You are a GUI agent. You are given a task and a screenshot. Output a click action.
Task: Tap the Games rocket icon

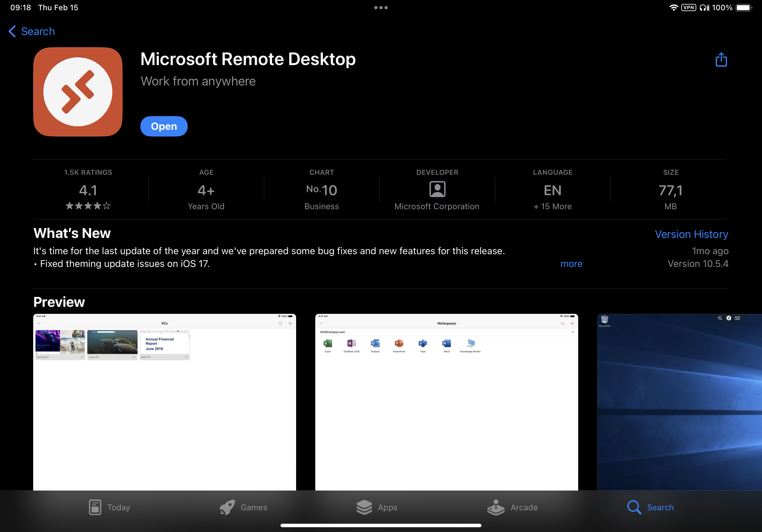click(x=227, y=507)
